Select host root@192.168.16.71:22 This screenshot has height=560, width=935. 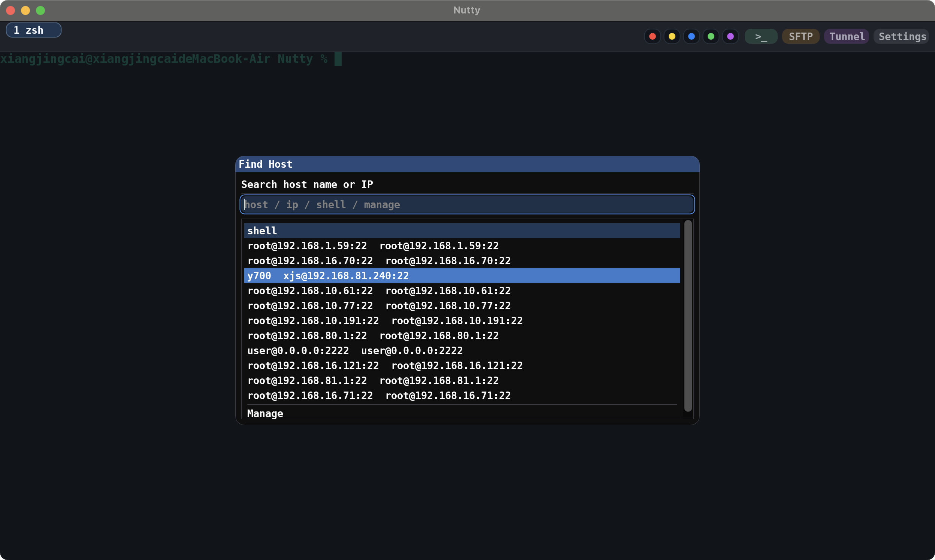tap(462, 395)
